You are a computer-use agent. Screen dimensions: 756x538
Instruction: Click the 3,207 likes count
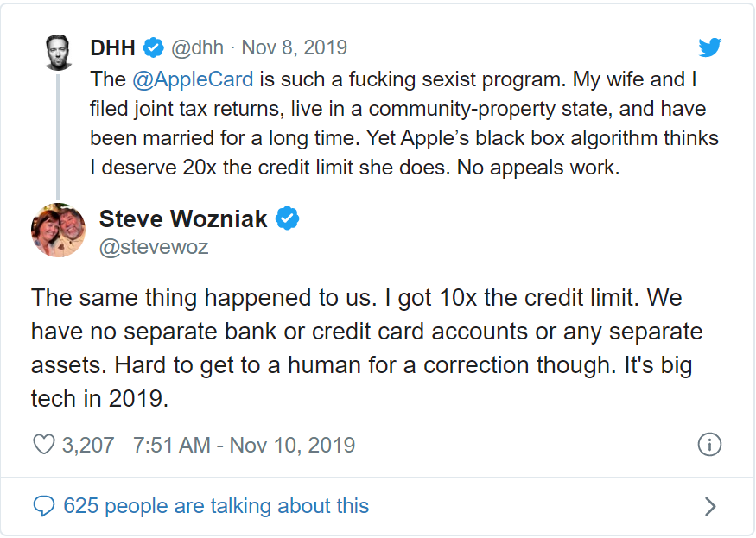pyautogui.click(x=88, y=445)
